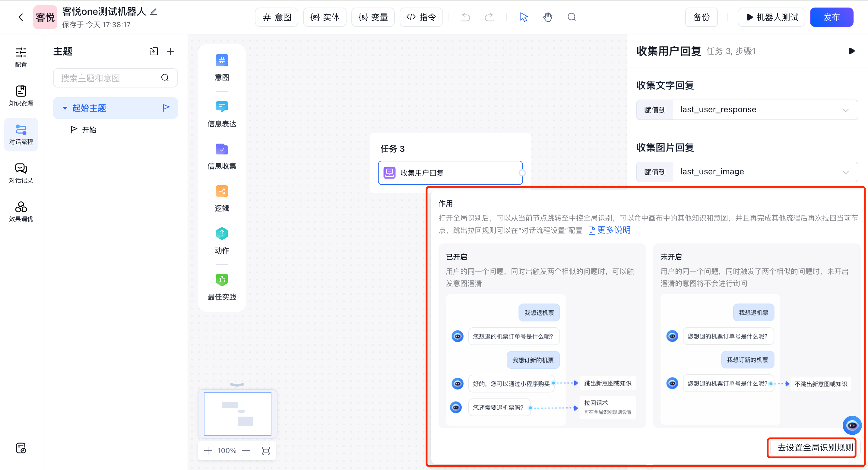The width and height of the screenshot is (868, 470).
Task: Open the 意图 panel from the top toolbar
Action: coord(276,17)
